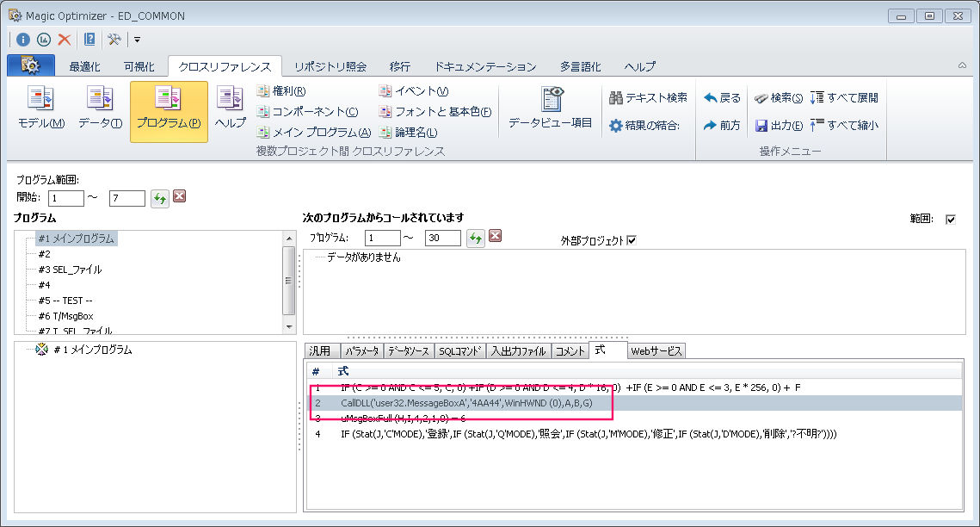
Task: Click the 検索(S) button
Action: [778, 97]
